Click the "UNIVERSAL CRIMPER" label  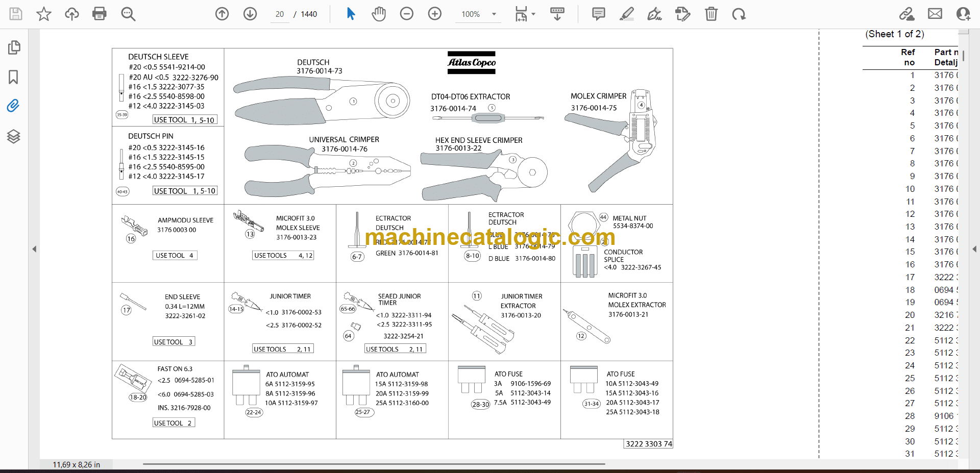(344, 139)
